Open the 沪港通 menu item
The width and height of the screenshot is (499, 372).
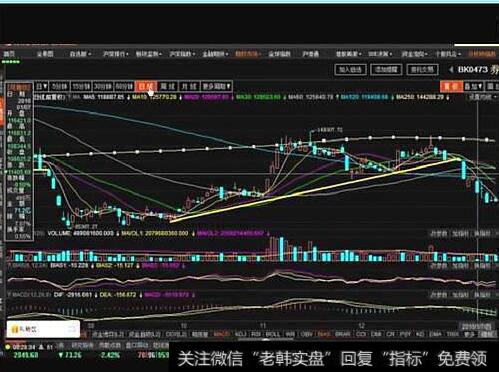[x=310, y=54]
